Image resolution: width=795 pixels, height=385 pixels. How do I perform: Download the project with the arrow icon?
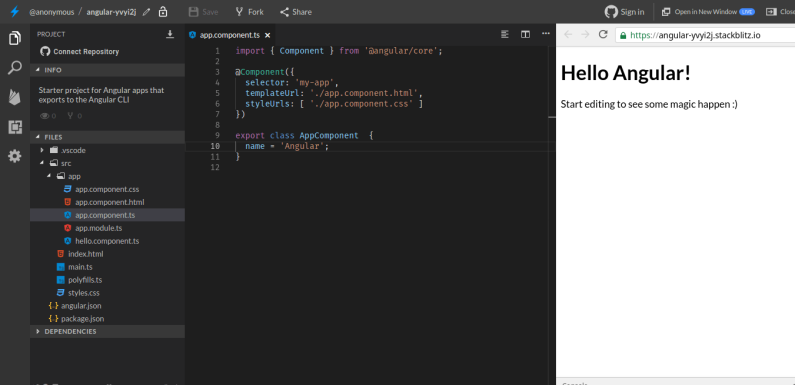click(170, 34)
